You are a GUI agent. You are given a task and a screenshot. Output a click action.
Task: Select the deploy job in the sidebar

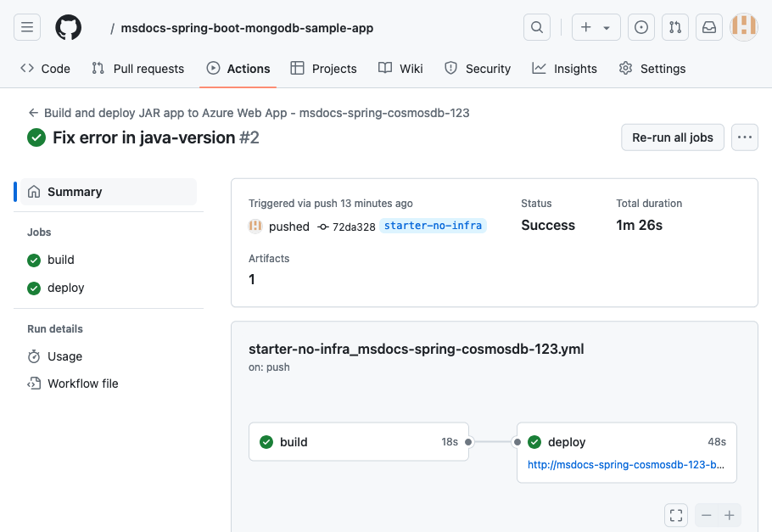tap(65, 288)
